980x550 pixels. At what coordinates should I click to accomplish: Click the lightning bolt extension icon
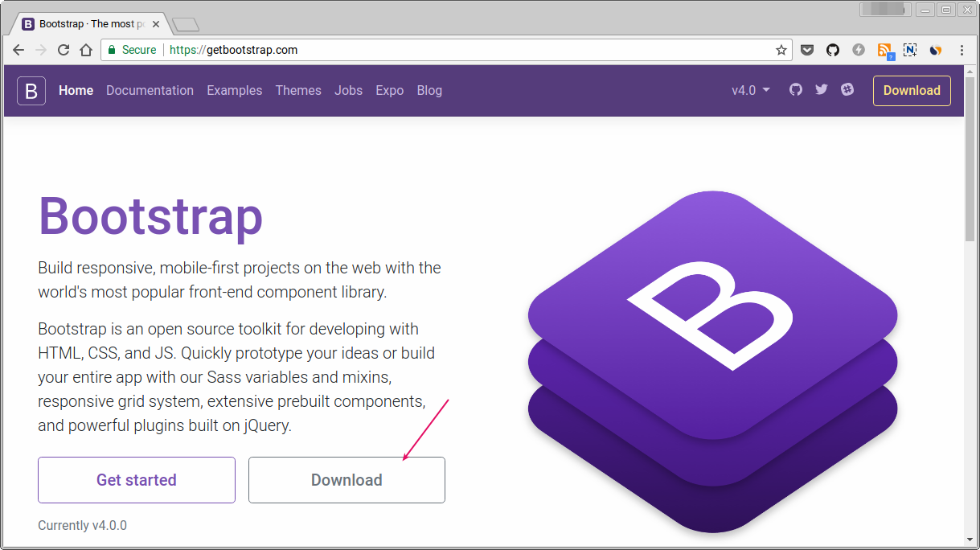[858, 50]
